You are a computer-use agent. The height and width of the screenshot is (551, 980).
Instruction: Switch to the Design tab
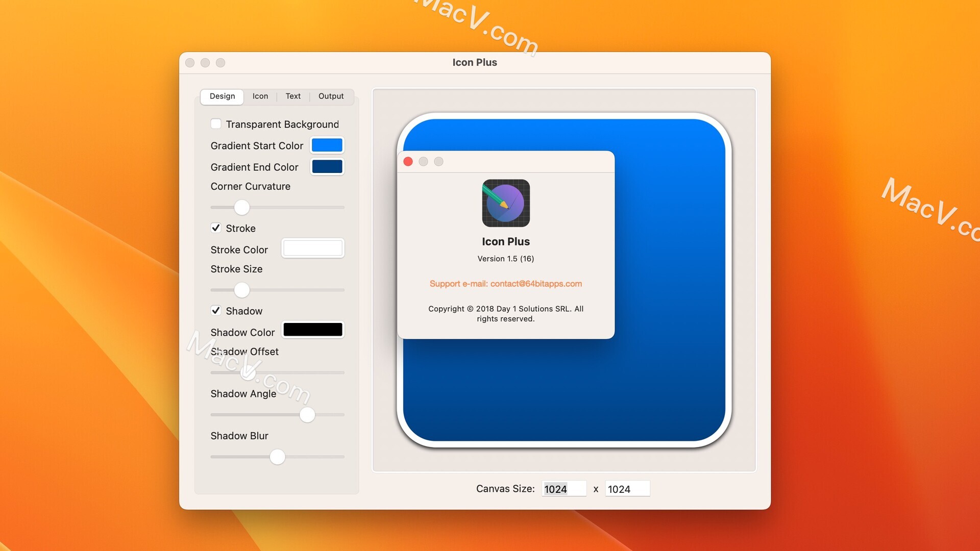222,96
